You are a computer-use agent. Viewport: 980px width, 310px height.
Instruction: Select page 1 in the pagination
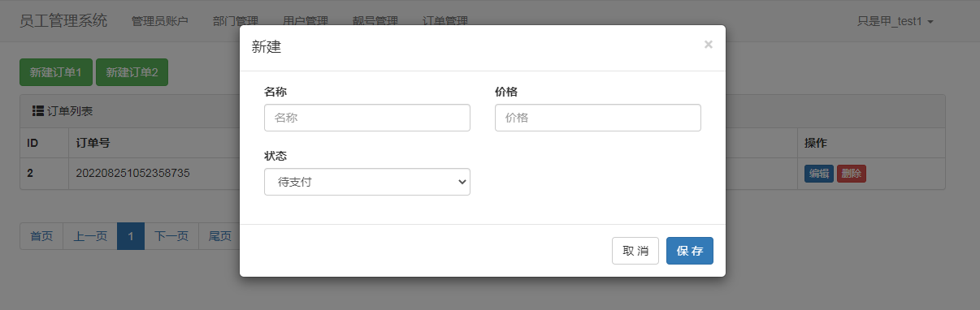[x=131, y=236]
